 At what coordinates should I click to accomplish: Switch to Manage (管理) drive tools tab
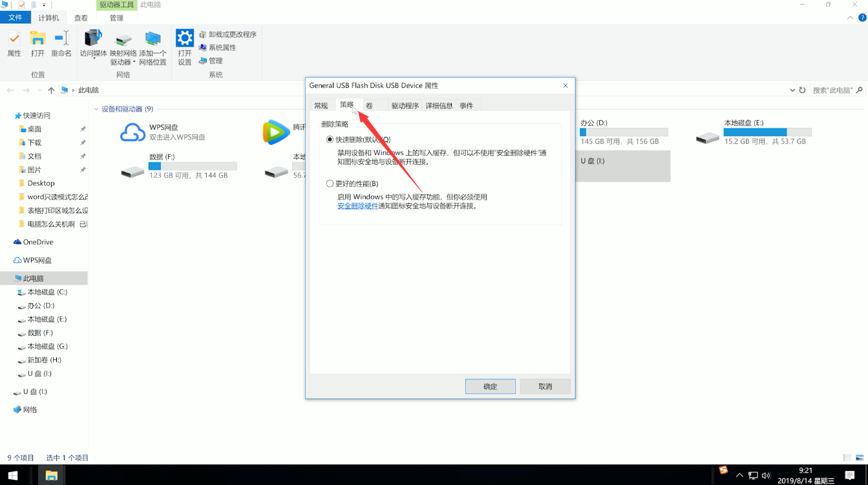[116, 18]
